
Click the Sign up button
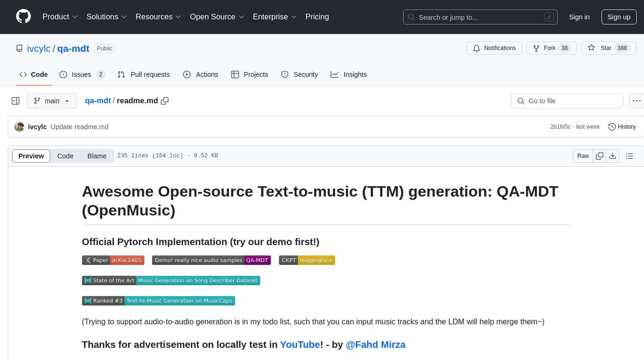619,17
